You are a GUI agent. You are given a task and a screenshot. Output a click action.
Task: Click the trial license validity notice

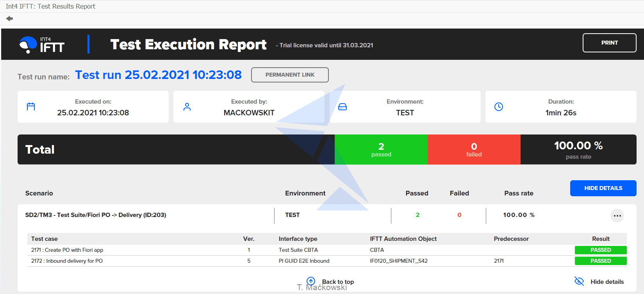[325, 45]
